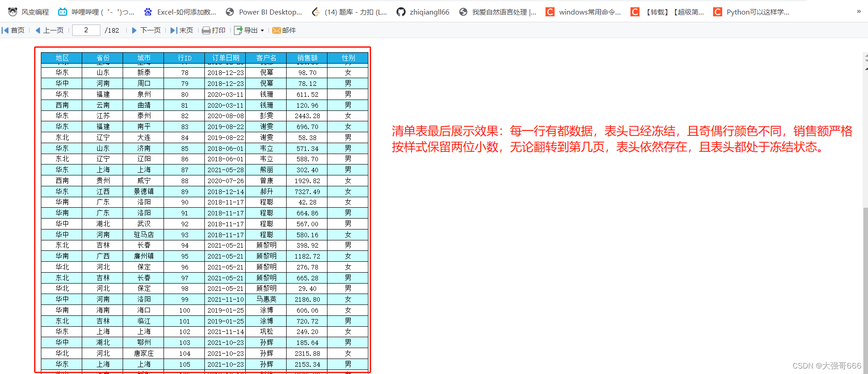Select sales value 2443.28
The image size is (868, 374).
point(307,116)
